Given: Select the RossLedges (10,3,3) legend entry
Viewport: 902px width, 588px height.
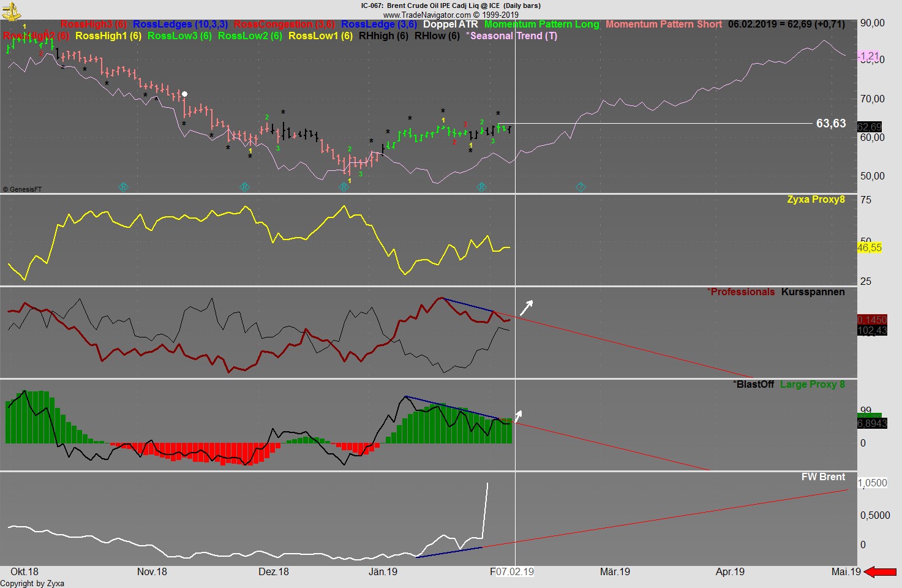Looking at the screenshot, I should click(179, 24).
